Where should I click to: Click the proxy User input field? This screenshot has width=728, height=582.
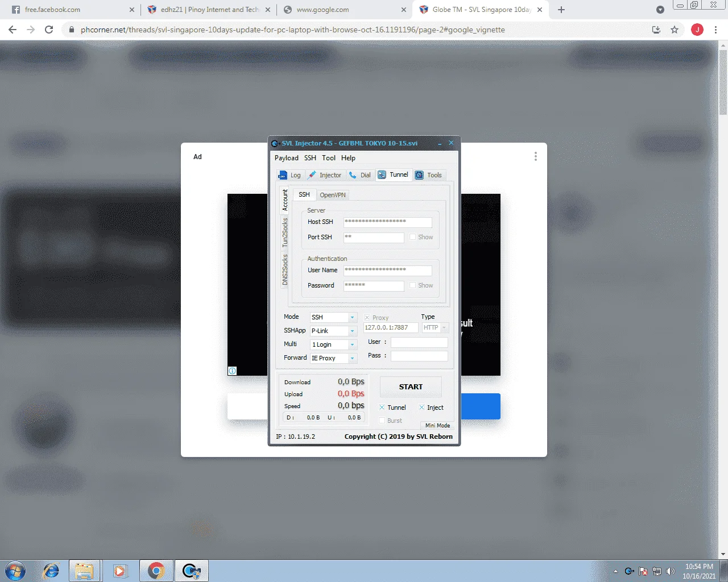point(419,342)
